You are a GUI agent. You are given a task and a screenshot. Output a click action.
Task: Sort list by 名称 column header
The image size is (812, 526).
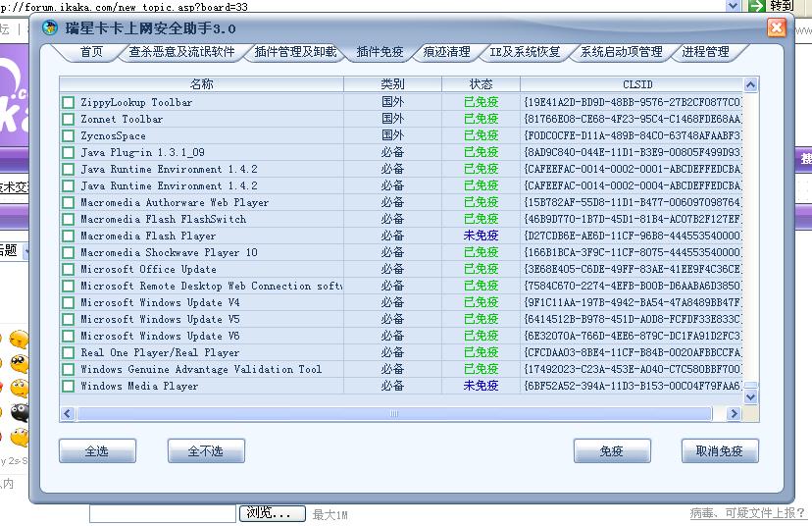(x=201, y=84)
